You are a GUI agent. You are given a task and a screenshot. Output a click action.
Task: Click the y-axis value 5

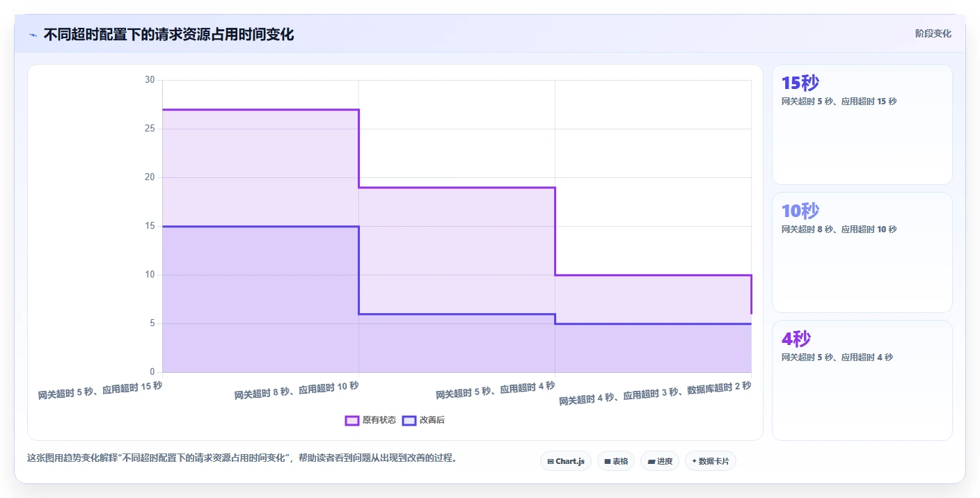[x=152, y=323]
